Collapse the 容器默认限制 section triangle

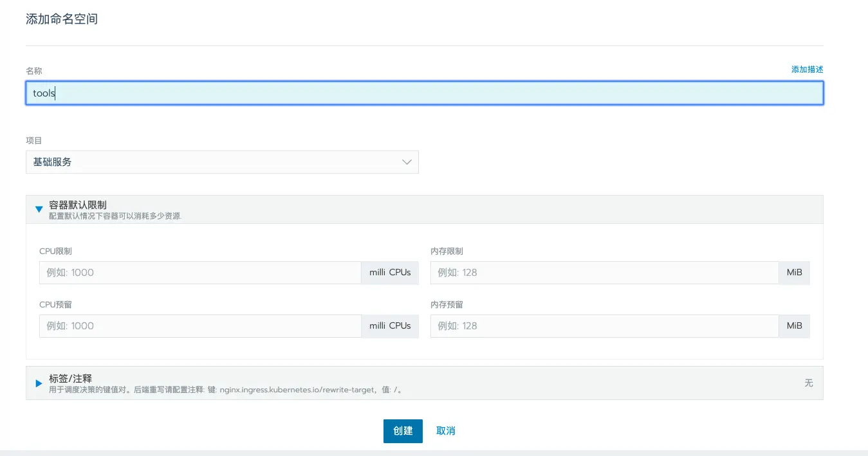[x=39, y=209]
